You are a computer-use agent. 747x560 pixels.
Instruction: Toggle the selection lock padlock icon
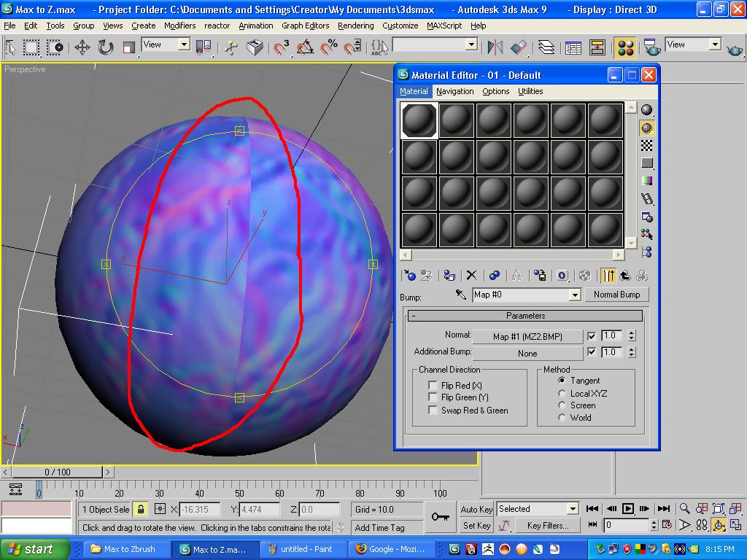click(x=141, y=510)
